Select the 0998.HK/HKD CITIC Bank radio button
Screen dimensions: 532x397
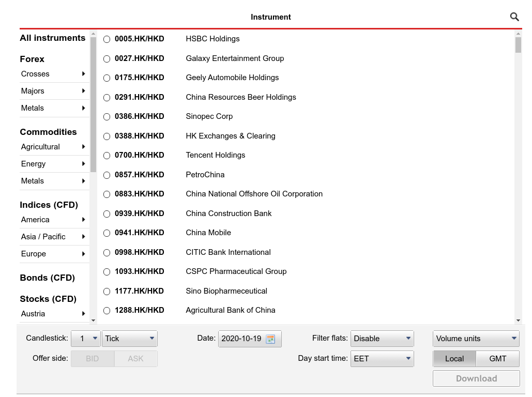(107, 253)
